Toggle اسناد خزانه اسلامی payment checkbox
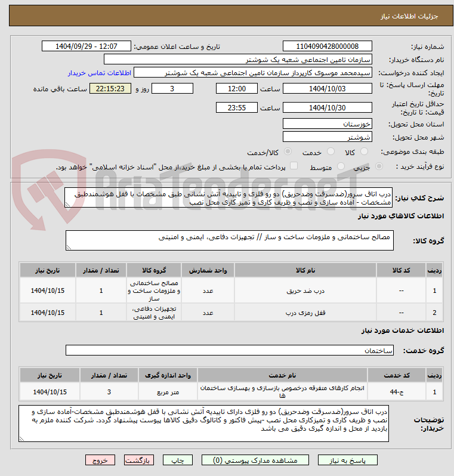Image resolution: width=454 pixels, height=476 pixels. click(294, 166)
